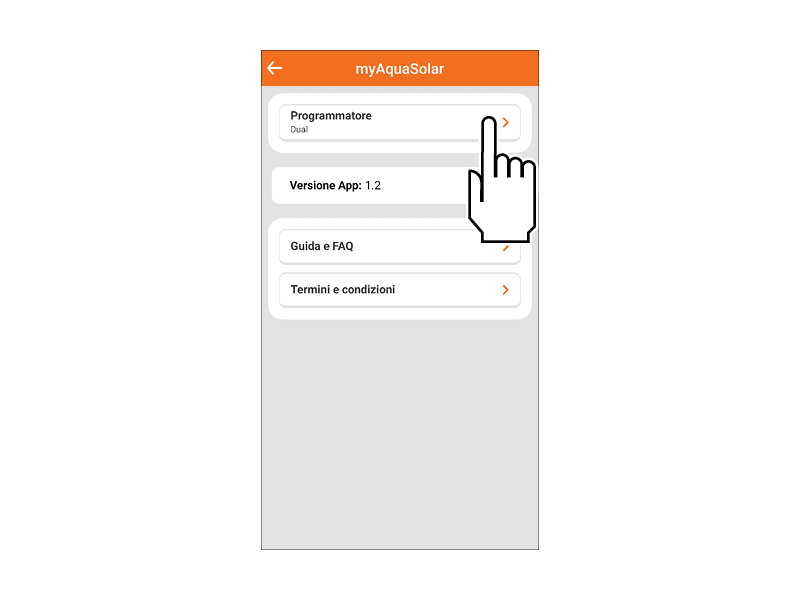Click the bold Versione App label
The height and width of the screenshot is (600, 800).
(x=326, y=186)
